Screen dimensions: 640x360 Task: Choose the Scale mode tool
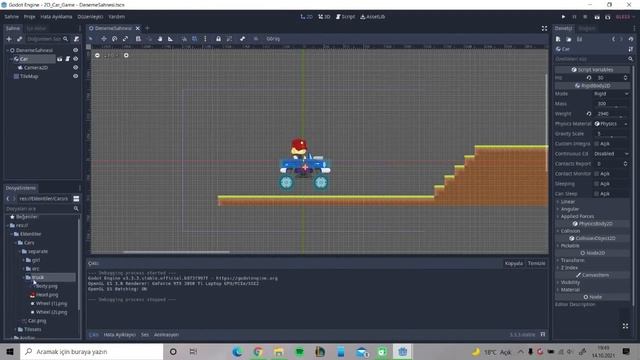[x=126, y=39]
